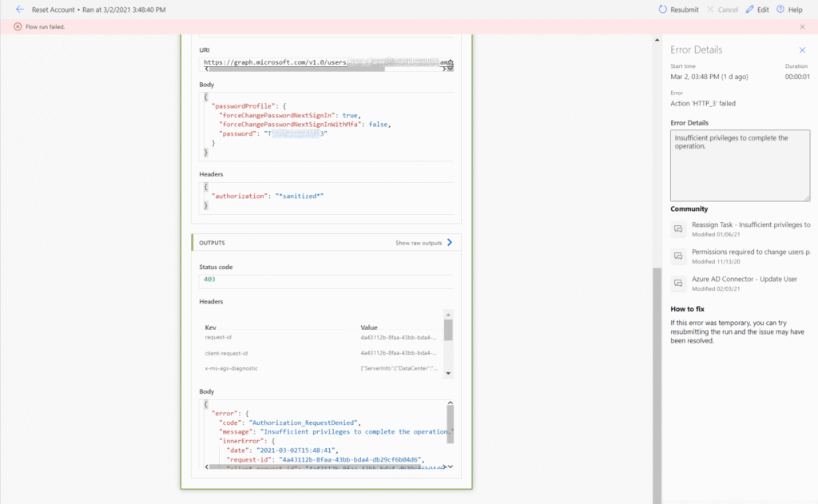Click the "*sanitized*" authorization value

point(300,196)
